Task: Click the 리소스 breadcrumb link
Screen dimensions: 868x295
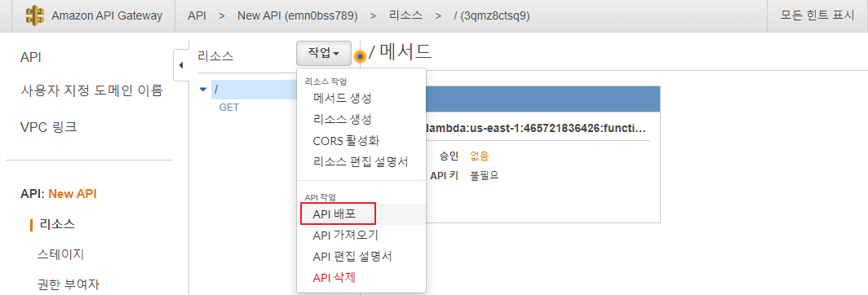Action: click(405, 15)
